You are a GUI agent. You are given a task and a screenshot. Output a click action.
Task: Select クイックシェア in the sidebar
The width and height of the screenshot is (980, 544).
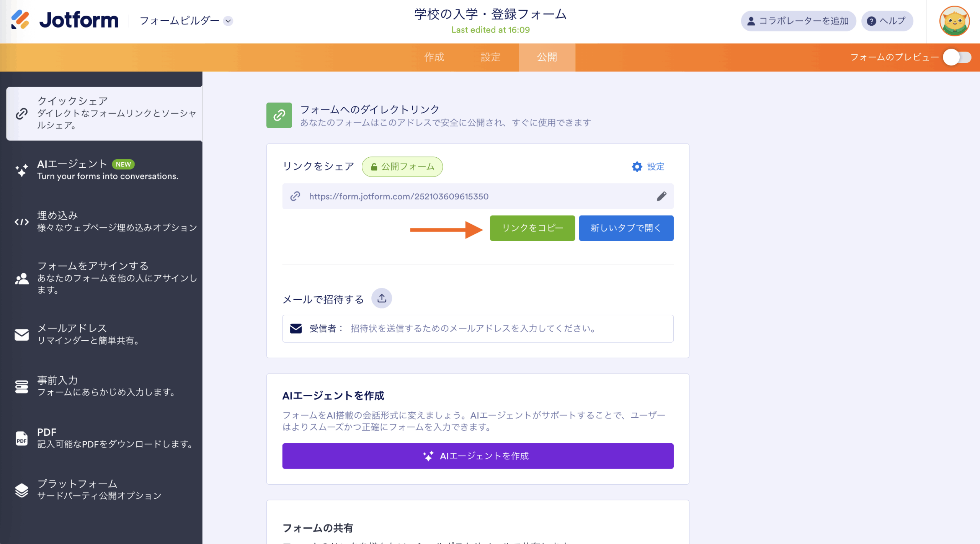point(104,113)
